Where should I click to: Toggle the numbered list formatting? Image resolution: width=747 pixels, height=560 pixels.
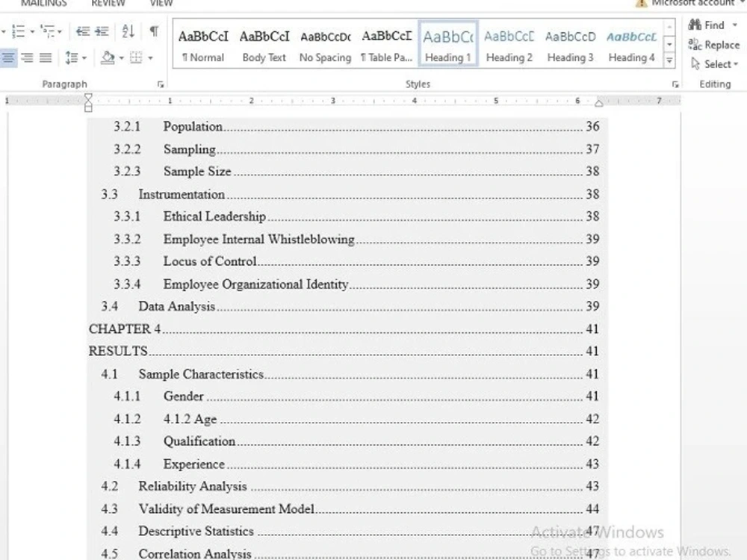pos(18,31)
